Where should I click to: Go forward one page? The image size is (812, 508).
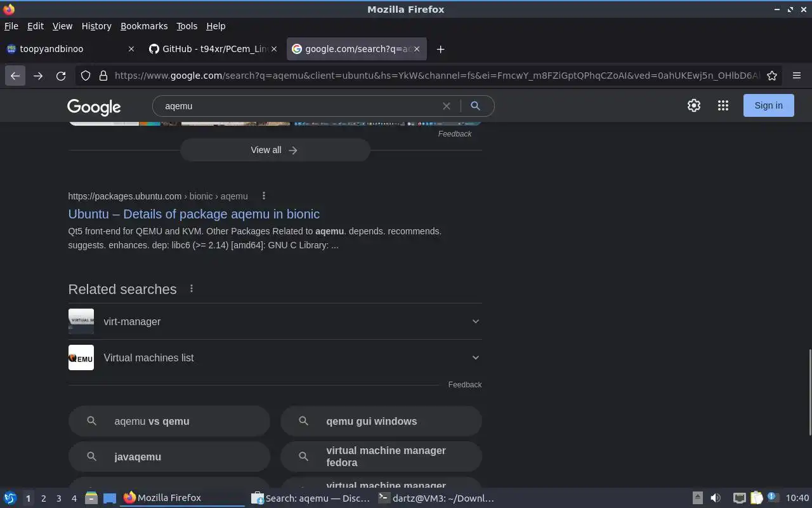38,76
